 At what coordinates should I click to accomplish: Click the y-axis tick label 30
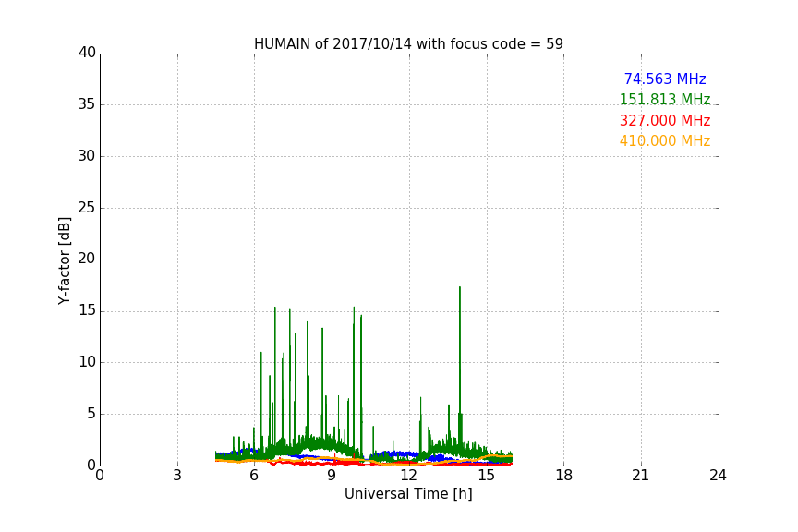87,156
